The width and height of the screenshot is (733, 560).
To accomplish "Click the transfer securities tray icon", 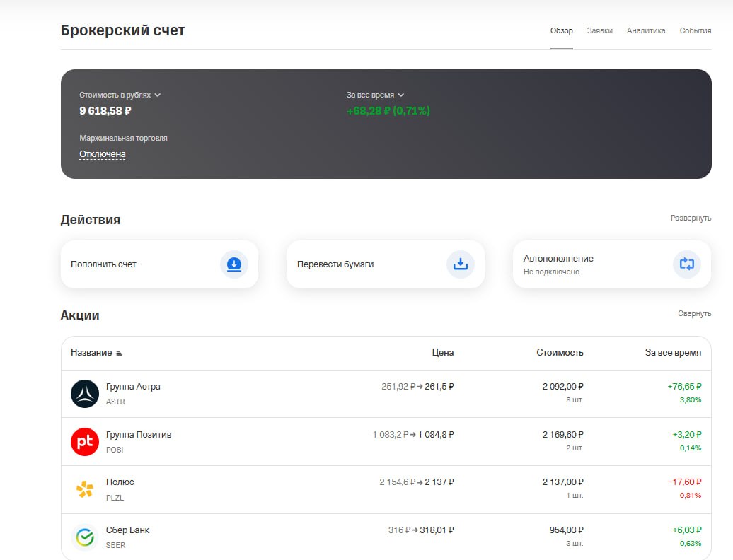I will (461, 264).
